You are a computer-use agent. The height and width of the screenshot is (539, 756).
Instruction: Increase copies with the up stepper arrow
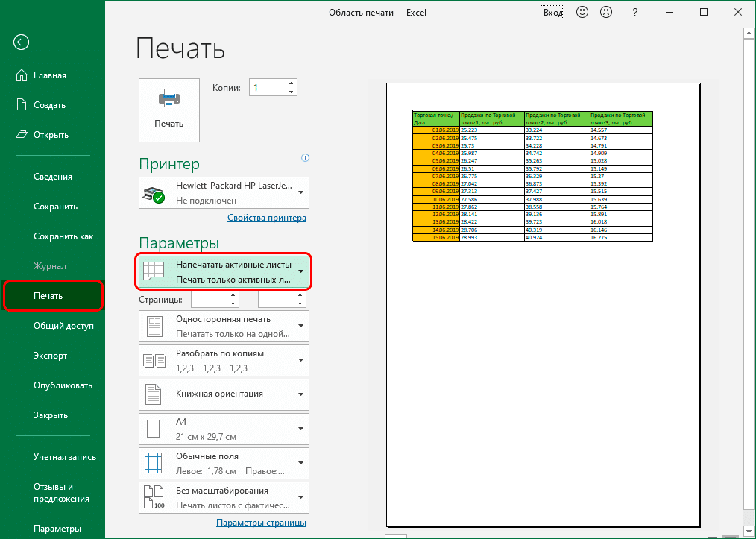[x=292, y=83]
